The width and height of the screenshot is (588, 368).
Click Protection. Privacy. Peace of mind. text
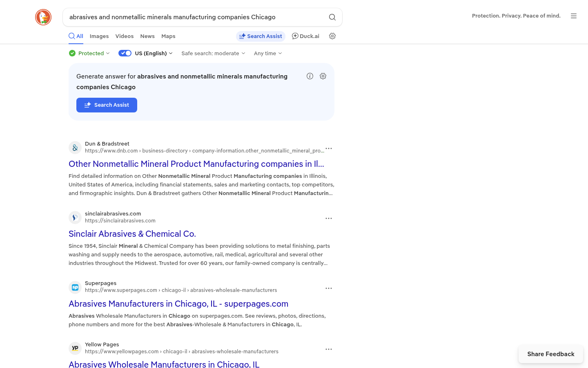click(516, 16)
